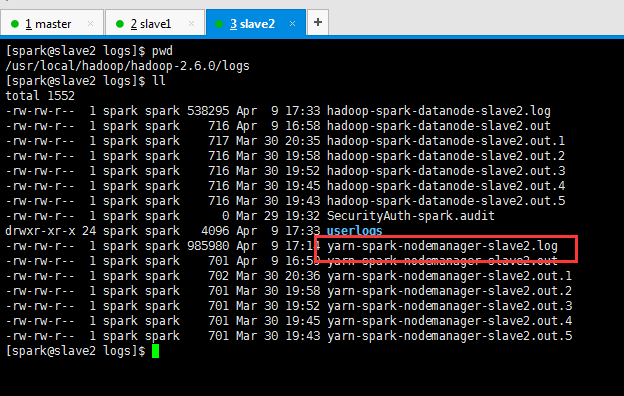Click the 'total 1552' line

pos(40,96)
